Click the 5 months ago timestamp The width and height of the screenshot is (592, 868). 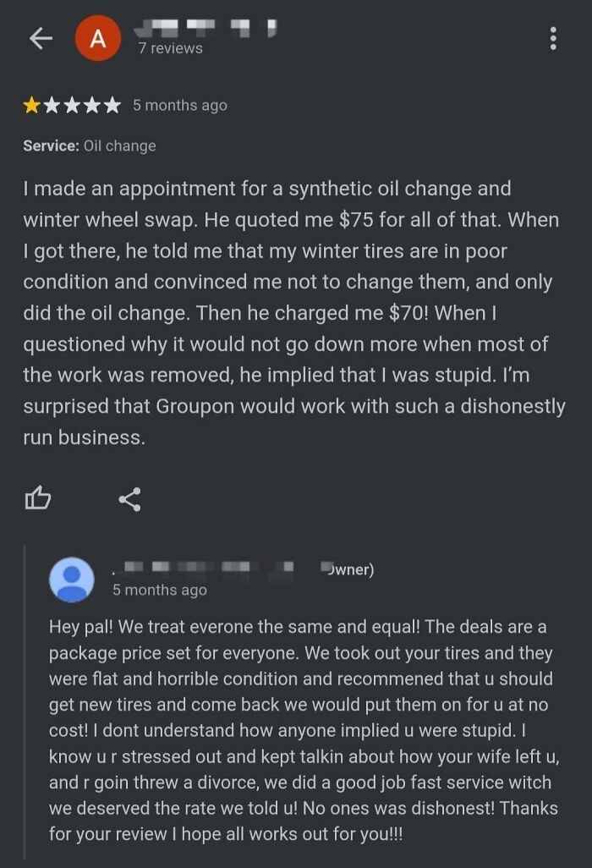(x=180, y=104)
